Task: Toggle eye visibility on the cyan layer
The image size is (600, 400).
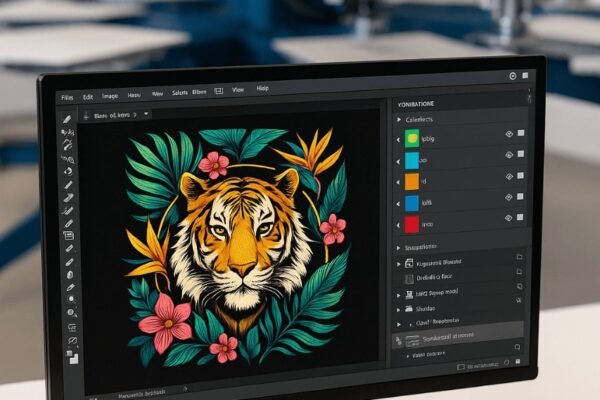Action: pos(509,155)
